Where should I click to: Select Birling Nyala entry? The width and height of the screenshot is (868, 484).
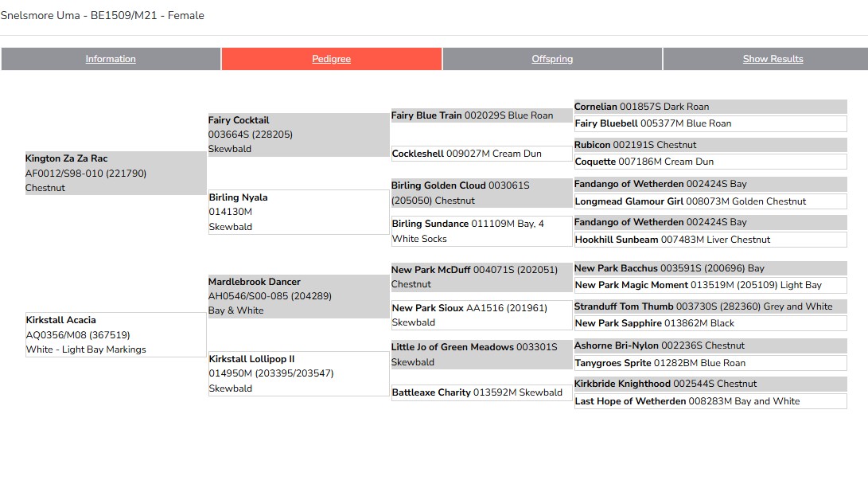(x=238, y=197)
